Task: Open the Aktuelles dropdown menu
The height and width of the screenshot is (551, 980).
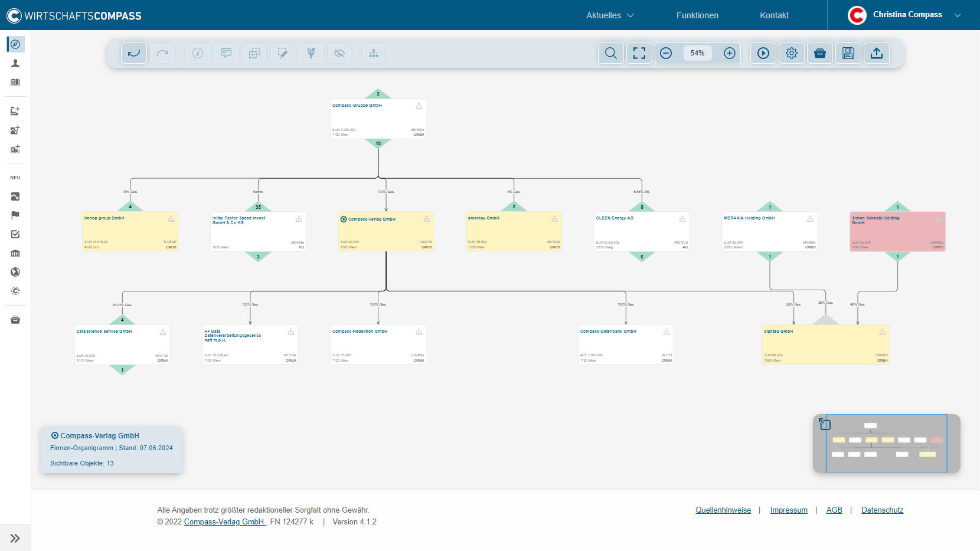Action: click(610, 15)
